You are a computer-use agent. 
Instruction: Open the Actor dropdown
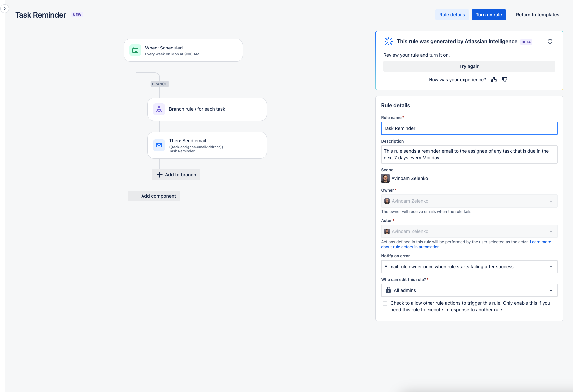coord(469,231)
